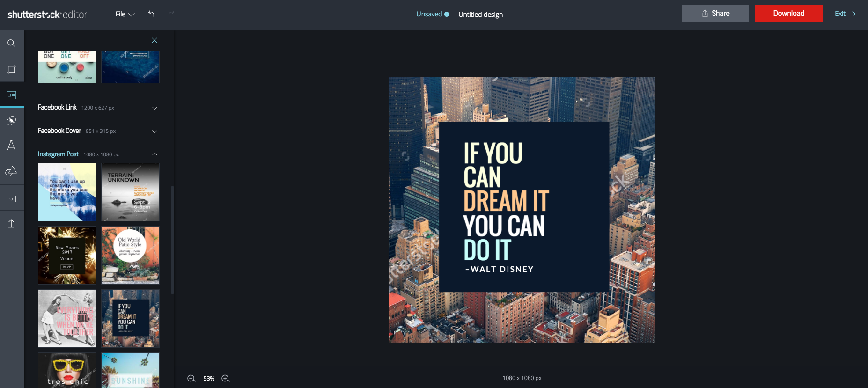
Task: Open the filters and effects icon
Action: point(12,121)
